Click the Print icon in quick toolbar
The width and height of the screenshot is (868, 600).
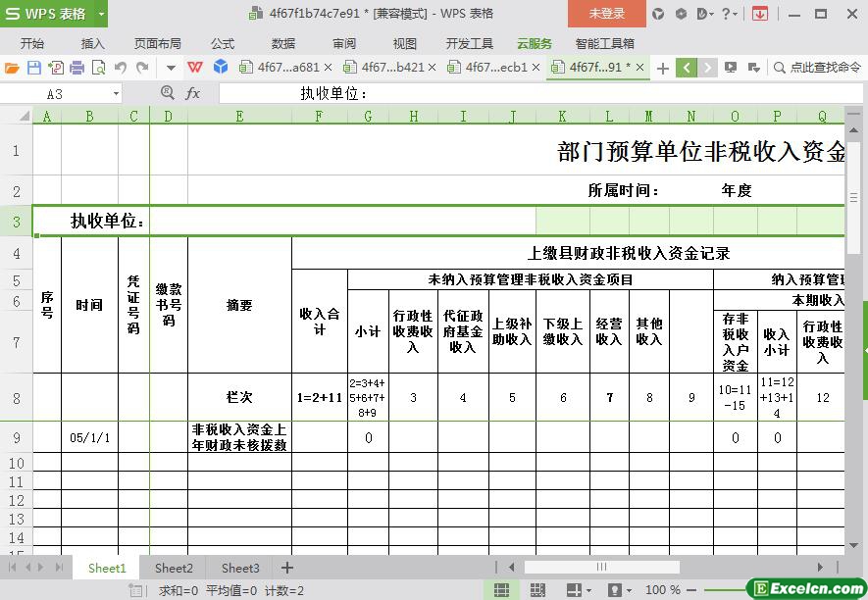(77, 68)
